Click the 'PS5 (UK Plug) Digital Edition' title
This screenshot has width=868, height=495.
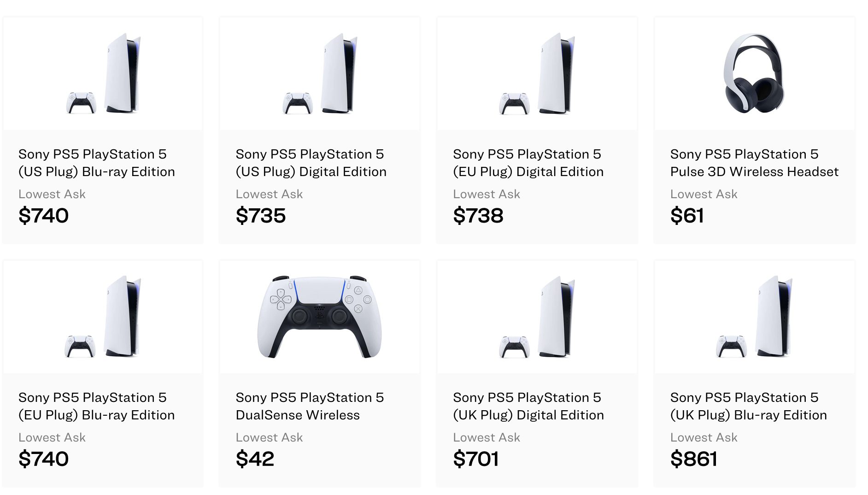528,406
